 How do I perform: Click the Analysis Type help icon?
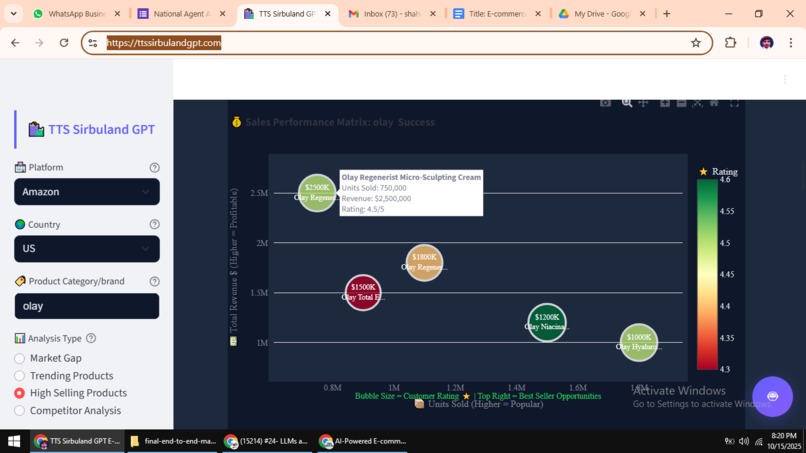pyautogui.click(x=91, y=338)
